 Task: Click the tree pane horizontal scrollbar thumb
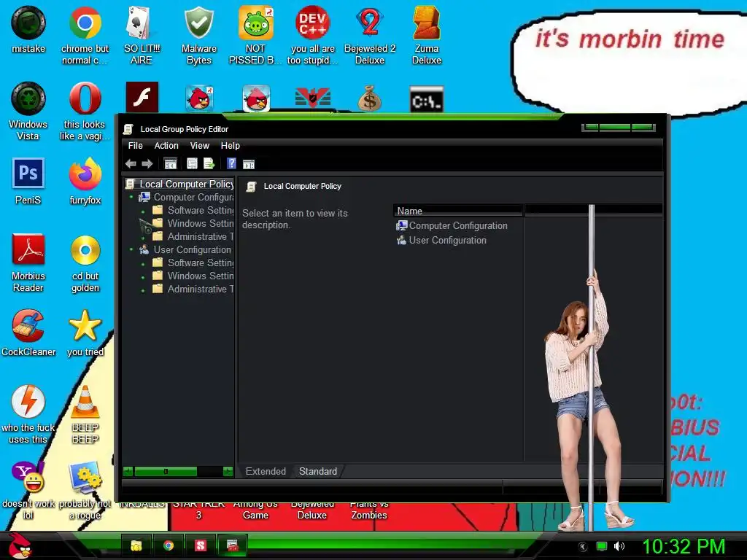click(166, 472)
